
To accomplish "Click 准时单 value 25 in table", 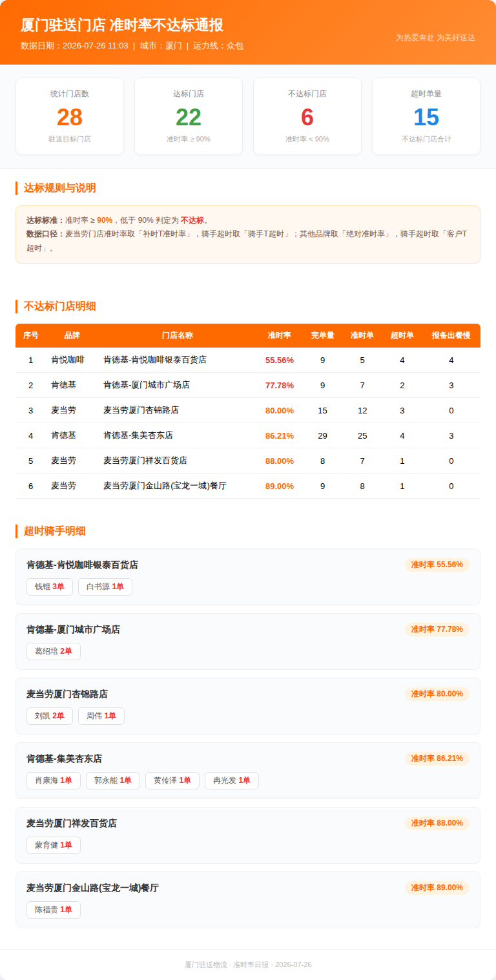I will pyautogui.click(x=362, y=435).
